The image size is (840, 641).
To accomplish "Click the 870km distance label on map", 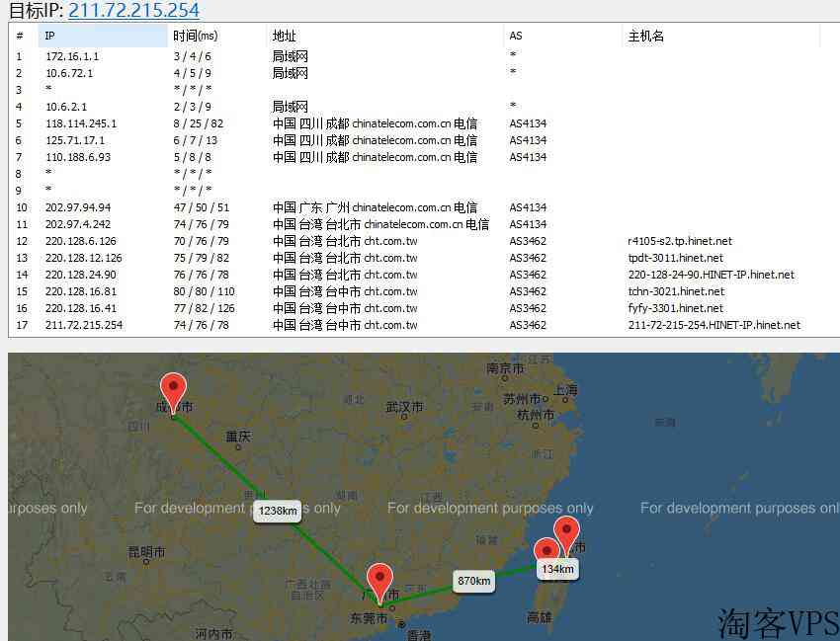I will [474, 581].
